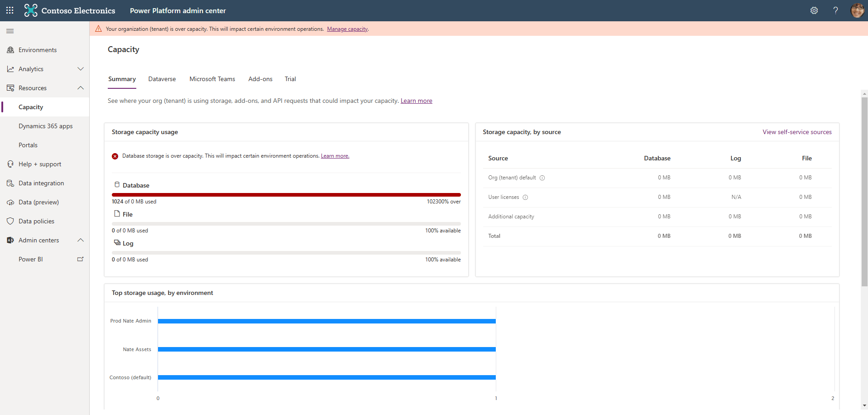
Task: Collapse the navigation hamburger menu
Action: point(10,31)
